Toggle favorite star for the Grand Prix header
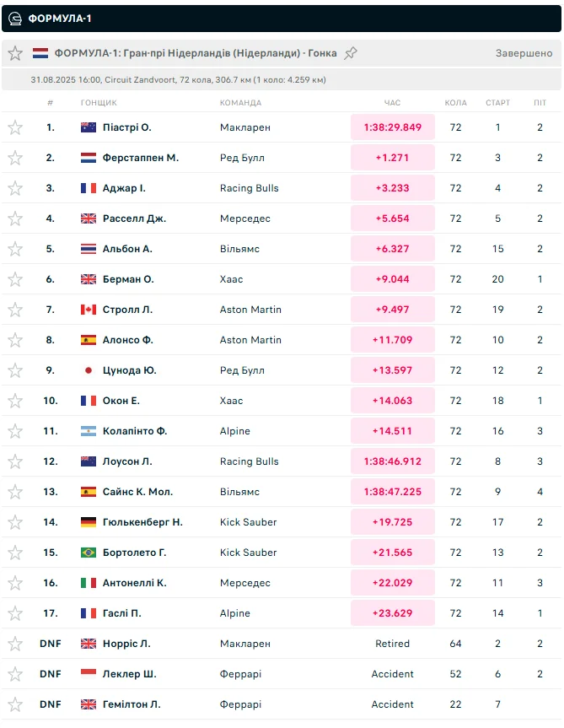Screen dimensions: 564x728 [x=15, y=53]
